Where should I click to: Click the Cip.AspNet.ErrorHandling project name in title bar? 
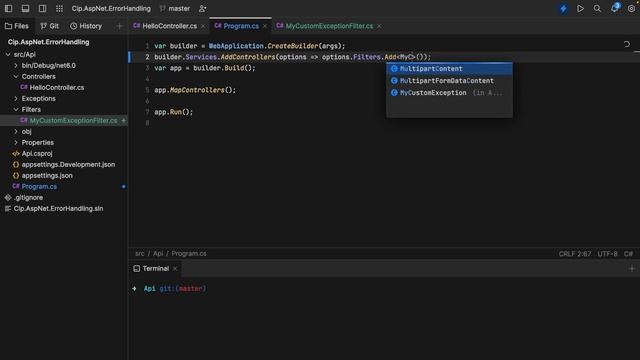[111, 9]
